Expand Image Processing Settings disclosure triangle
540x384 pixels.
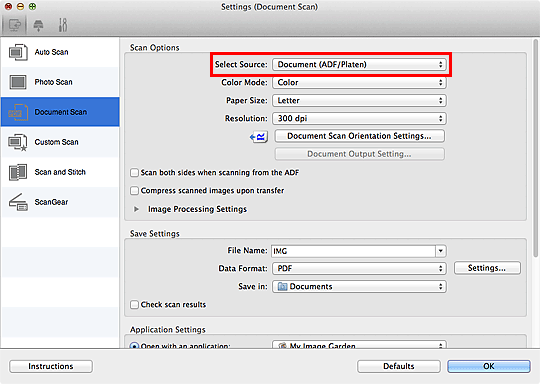pyautogui.click(x=136, y=209)
